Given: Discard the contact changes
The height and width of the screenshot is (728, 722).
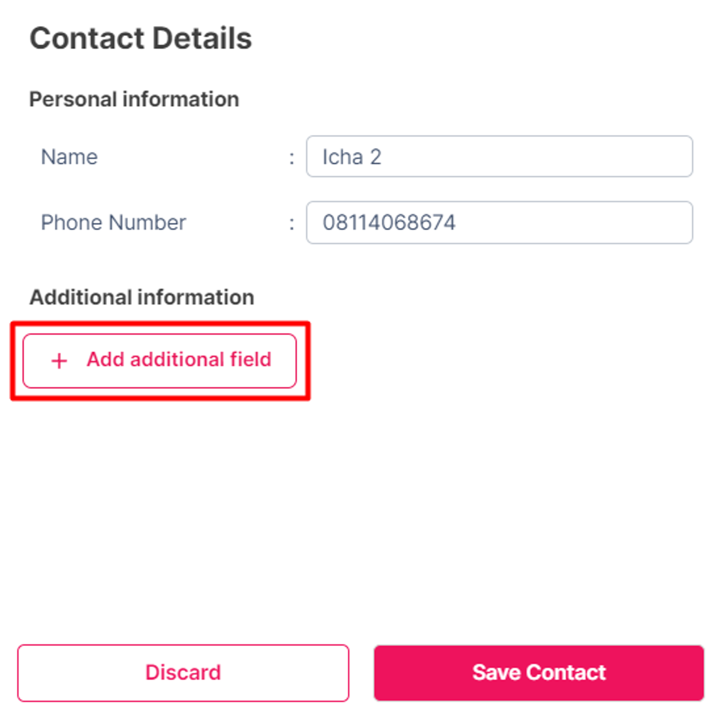Looking at the screenshot, I should [183, 672].
